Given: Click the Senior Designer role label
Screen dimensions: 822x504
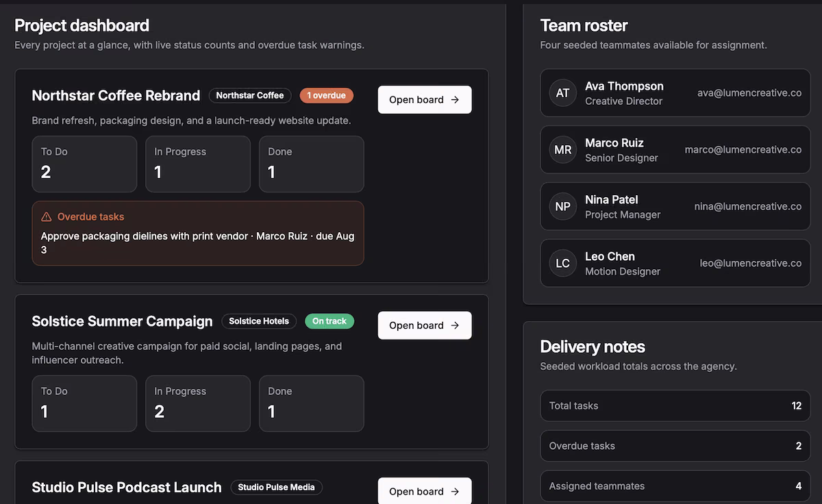Looking at the screenshot, I should 621,158.
